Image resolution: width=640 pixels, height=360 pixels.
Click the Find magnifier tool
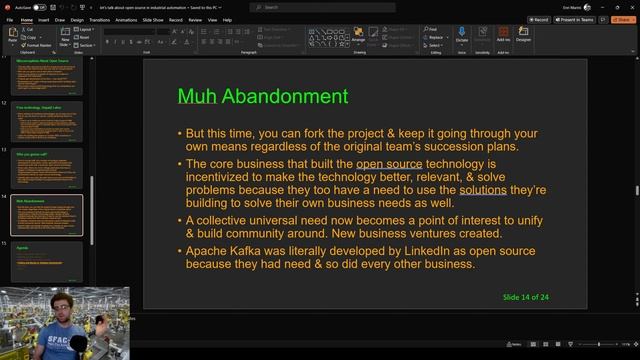430,29
